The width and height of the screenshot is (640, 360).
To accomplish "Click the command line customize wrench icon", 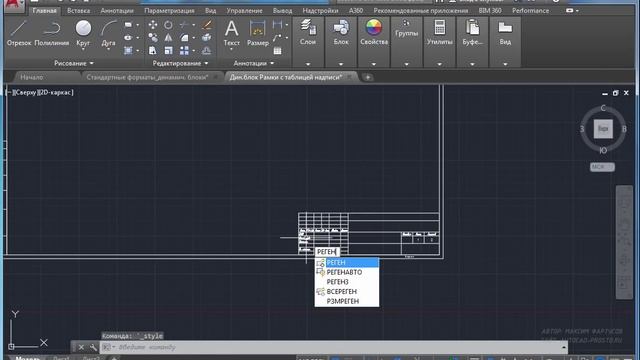I will click(x=93, y=347).
